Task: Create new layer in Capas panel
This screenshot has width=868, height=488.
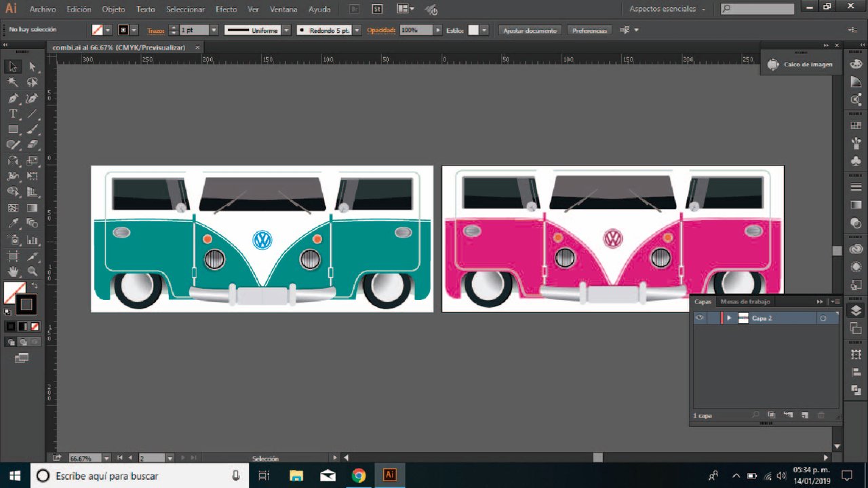Action: coord(805,415)
